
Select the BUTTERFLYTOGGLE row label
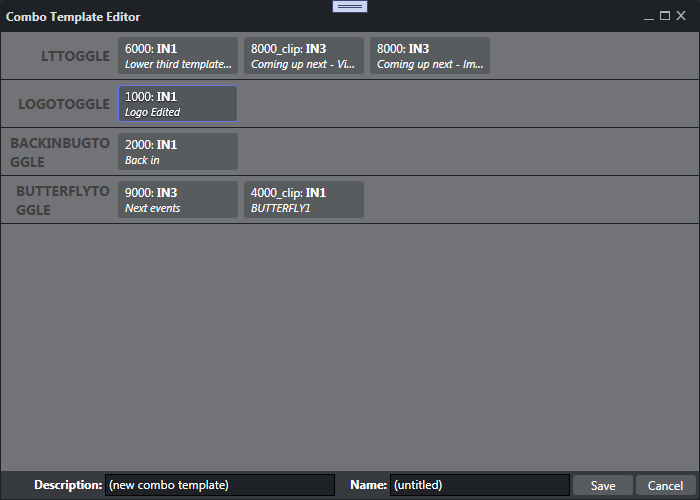pyautogui.click(x=62, y=200)
